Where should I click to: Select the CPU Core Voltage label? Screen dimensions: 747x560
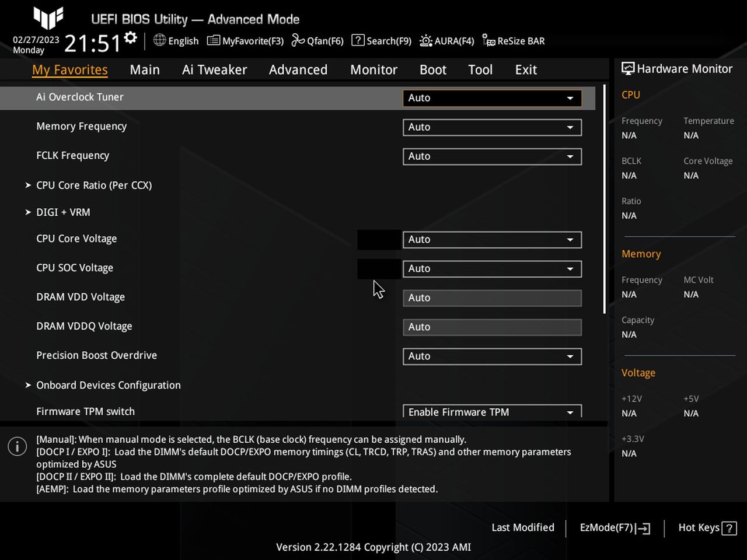pos(76,239)
